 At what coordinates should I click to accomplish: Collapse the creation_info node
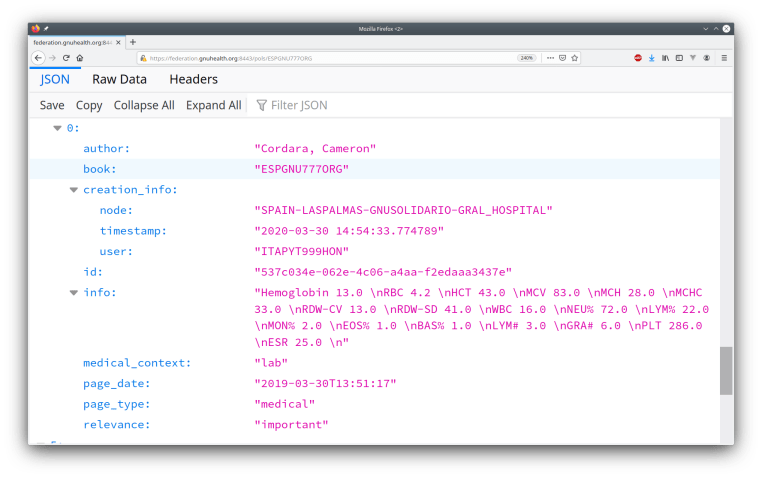click(73, 190)
